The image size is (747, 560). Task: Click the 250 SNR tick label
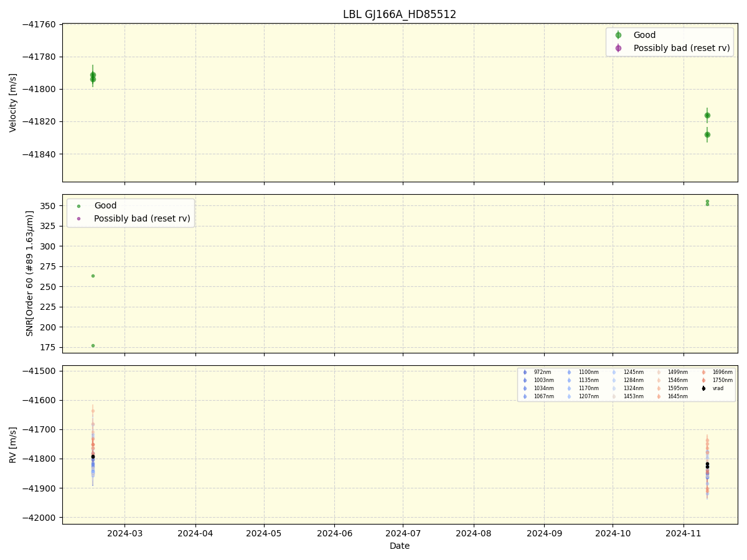[49, 287]
